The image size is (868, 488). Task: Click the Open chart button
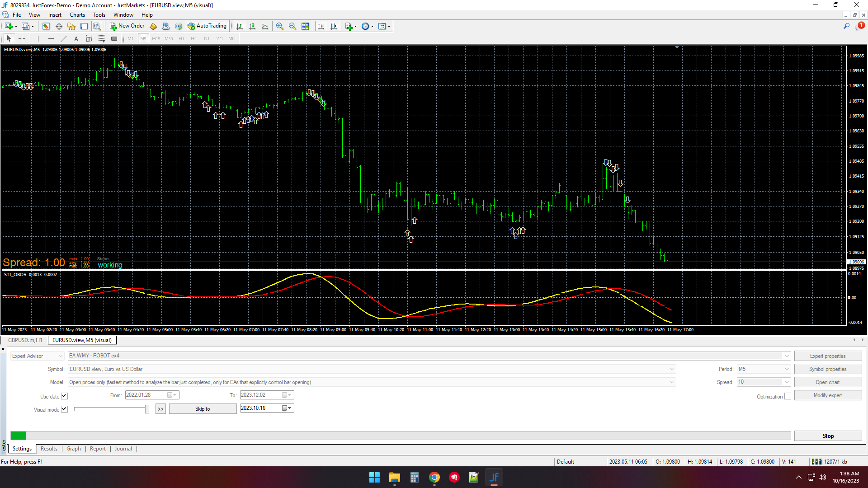pos(828,382)
